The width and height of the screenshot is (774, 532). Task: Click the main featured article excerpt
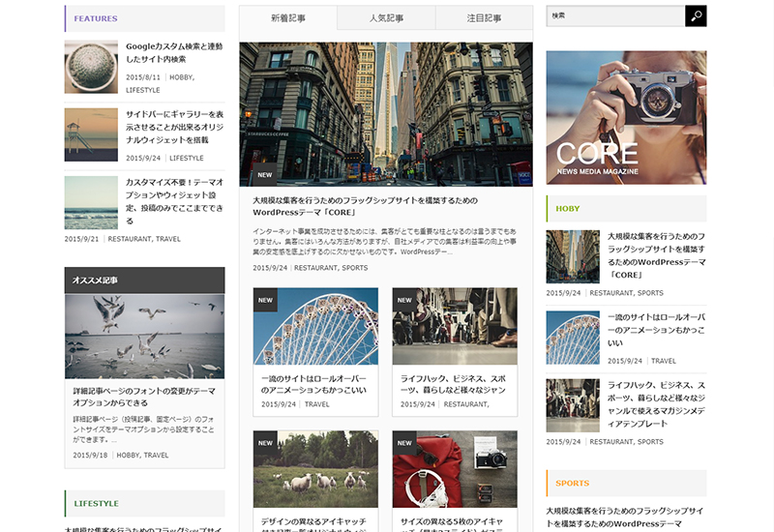point(385,241)
